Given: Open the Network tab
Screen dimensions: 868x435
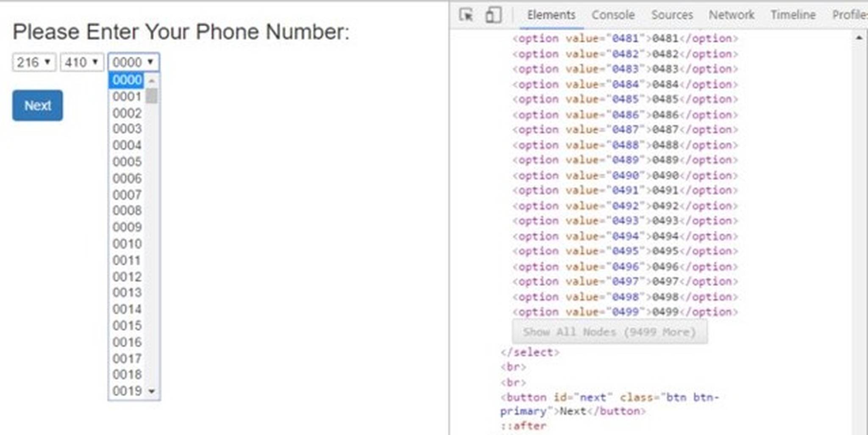Looking at the screenshot, I should point(731,15).
